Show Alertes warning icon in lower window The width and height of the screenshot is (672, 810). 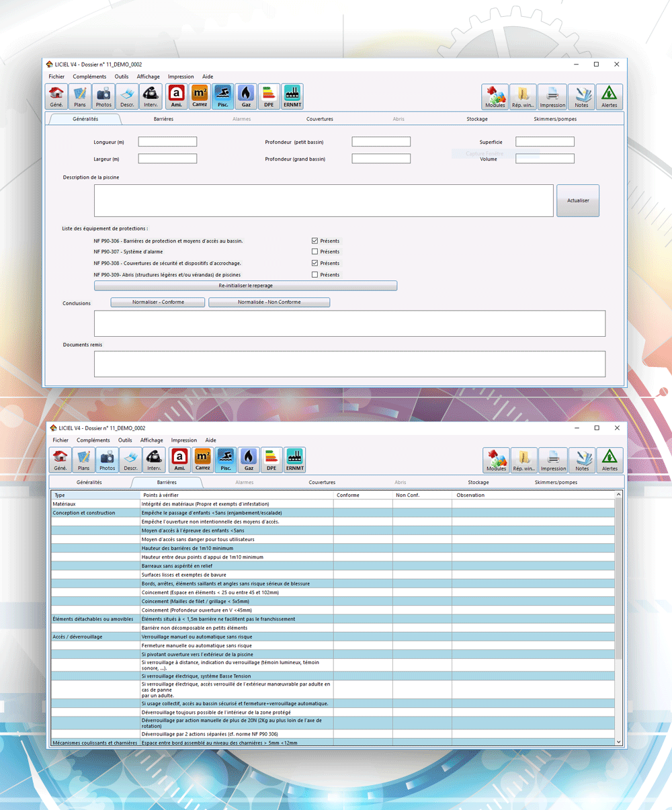pyautogui.click(x=610, y=460)
